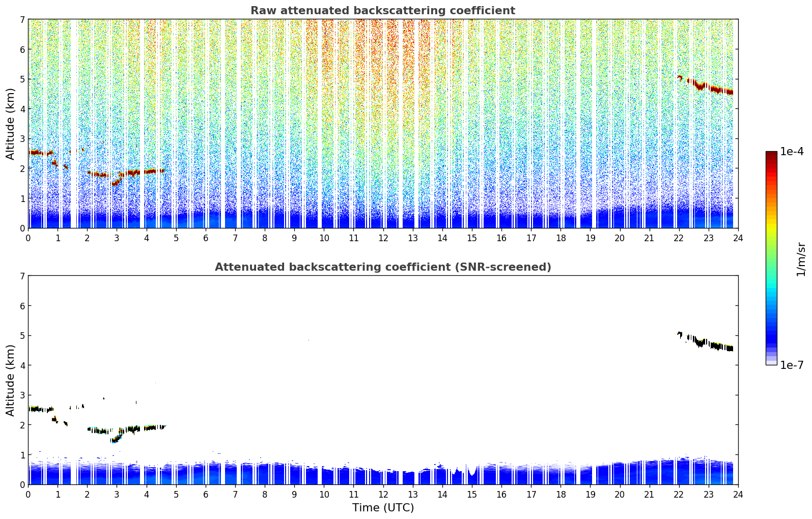This screenshot has width=812, height=519.
Task: Click the dark red top of the colorbar
Action: pyautogui.click(x=771, y=154)
